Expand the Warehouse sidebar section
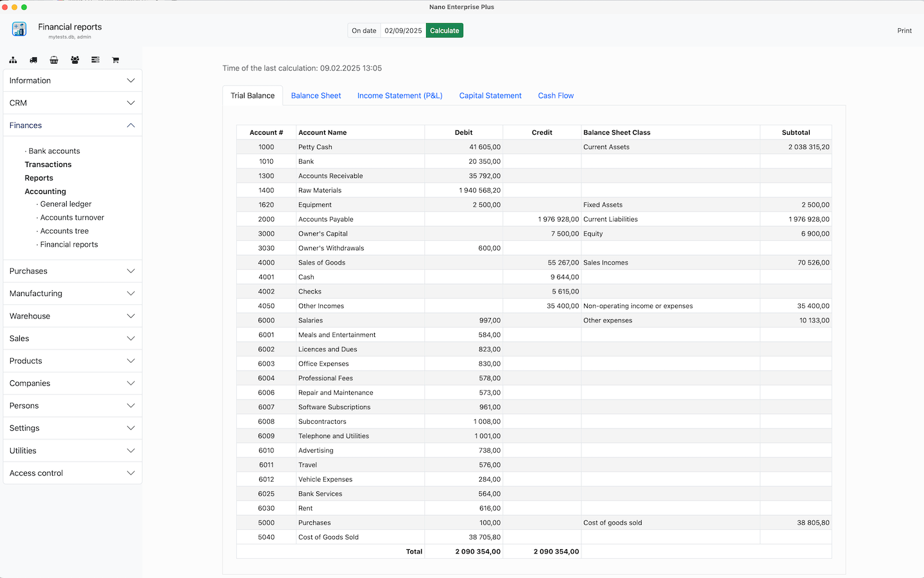The image size is (924, 578). coord(73,316)
